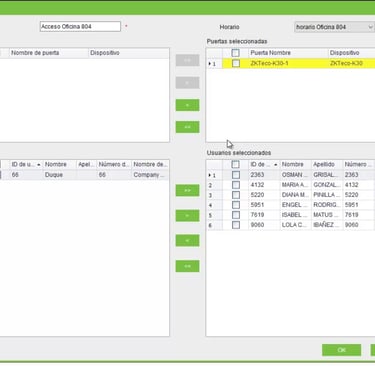375x366 pixels.
Task: Click row 1 indicator in selected doors table
Action: coord(214,63)
